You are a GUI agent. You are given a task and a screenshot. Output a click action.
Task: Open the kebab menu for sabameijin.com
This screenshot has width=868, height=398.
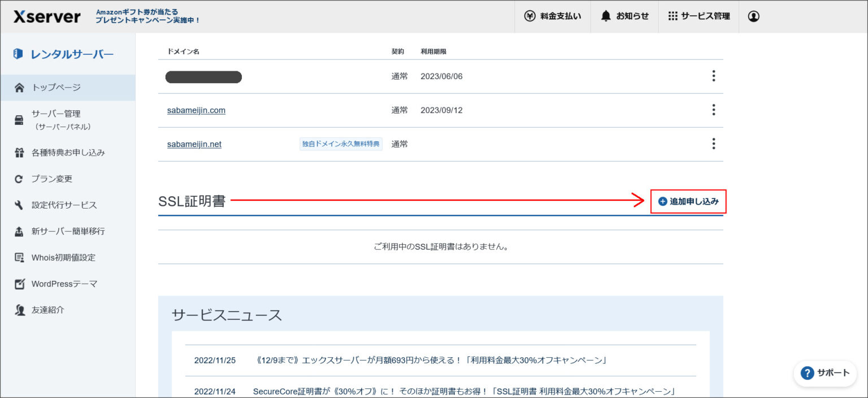714,110
